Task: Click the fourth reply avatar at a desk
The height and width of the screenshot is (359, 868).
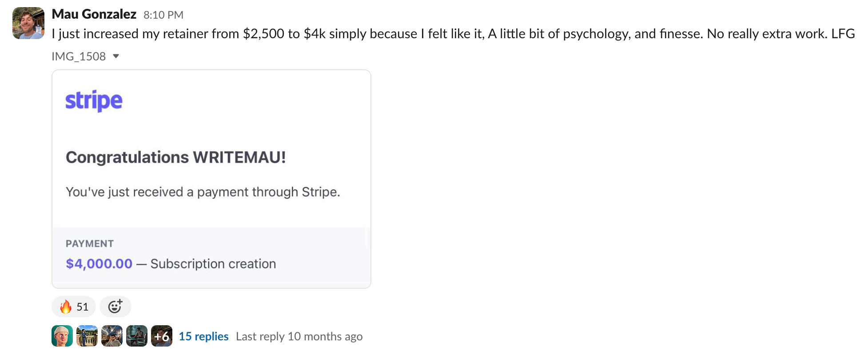Action: (137, 336)
